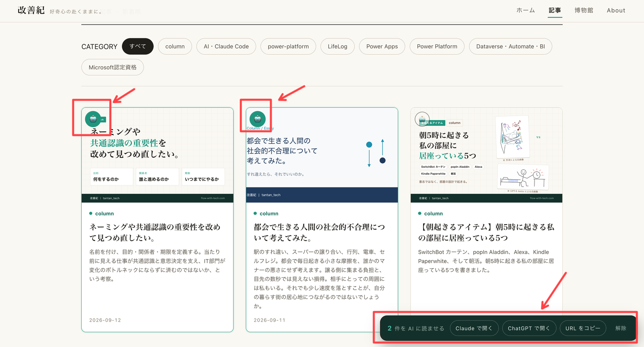Filter by AI・Claude Code category
The width and height of the screenshot is (644, 347).
[x=226, y=46]
